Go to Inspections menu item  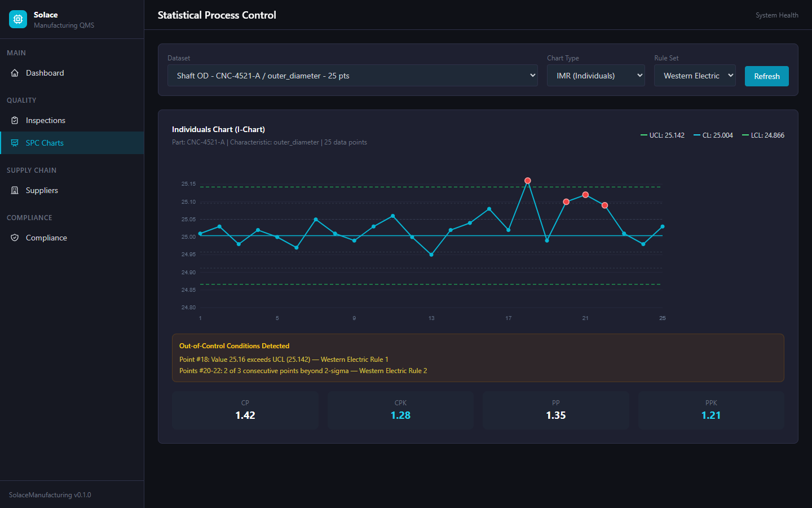click(x=45, y=120)
